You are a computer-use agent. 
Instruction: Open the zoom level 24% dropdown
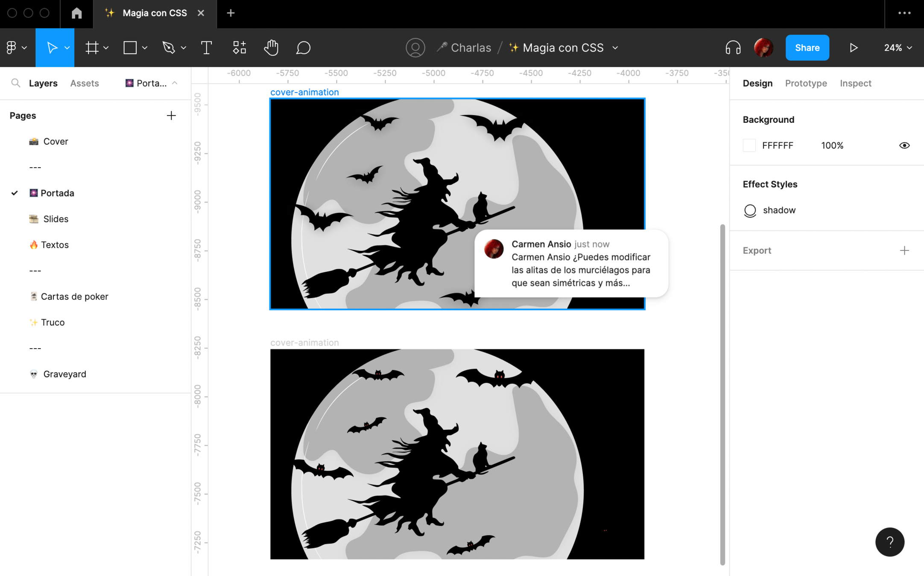tap(898, 48)
